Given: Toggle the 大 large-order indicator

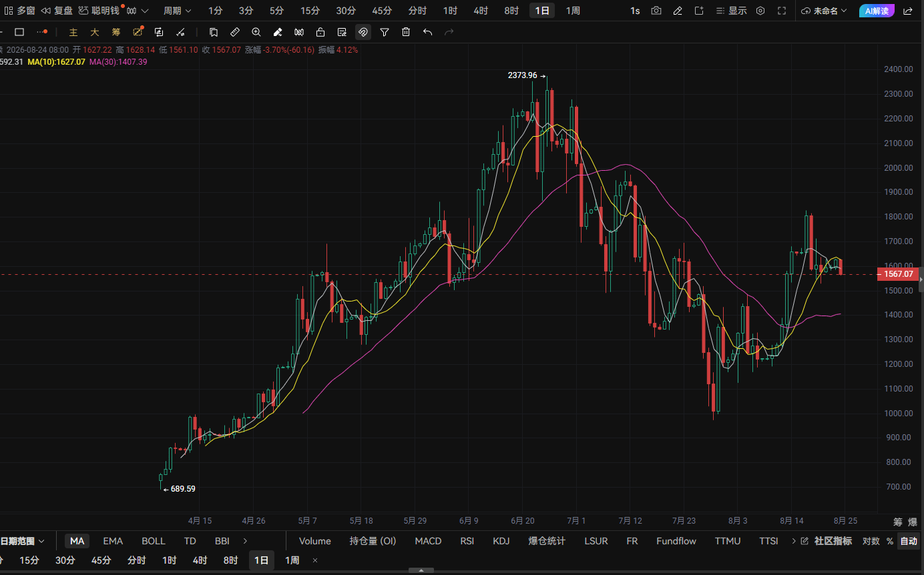Looking at the screenshot, I should tap(95, 32).
